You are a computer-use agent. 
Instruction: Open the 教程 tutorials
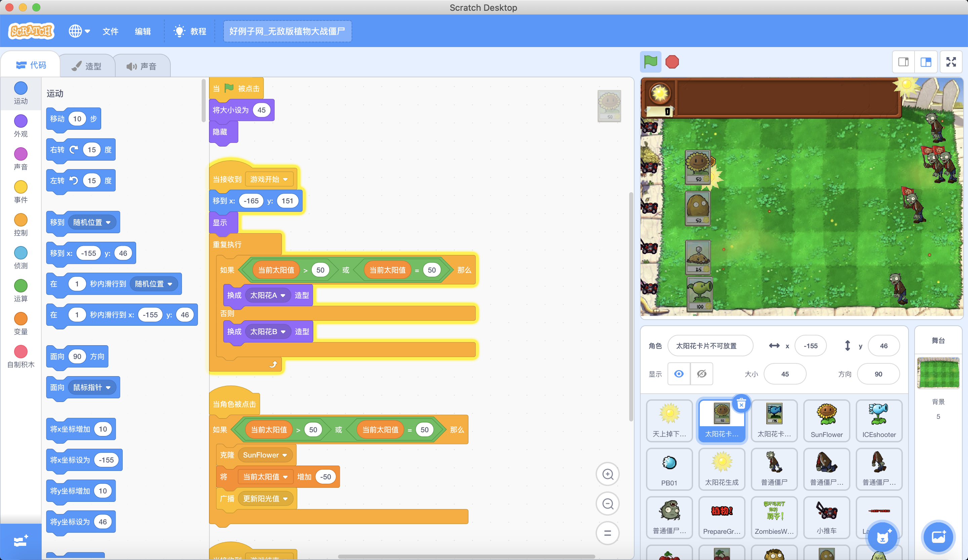[190, 32]
